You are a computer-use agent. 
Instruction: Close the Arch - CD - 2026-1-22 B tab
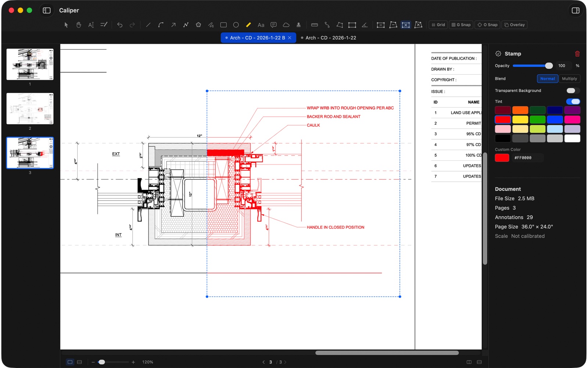[290, 38]
